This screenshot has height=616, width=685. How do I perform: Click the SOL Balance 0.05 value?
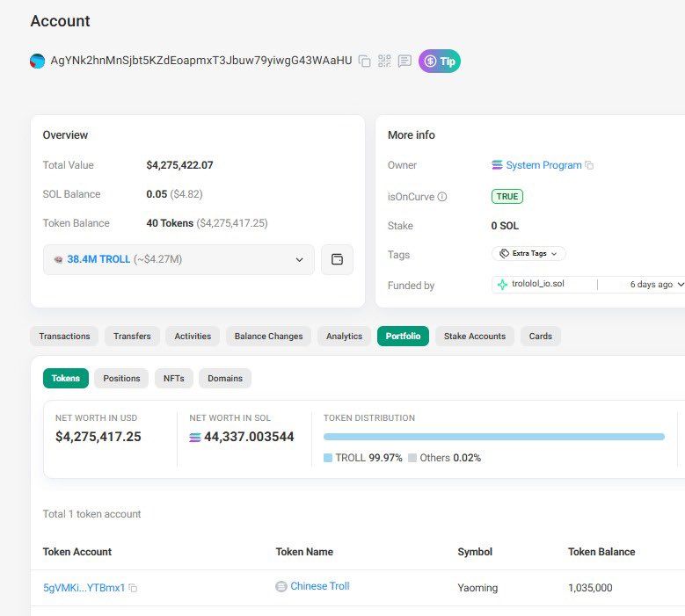157,194
